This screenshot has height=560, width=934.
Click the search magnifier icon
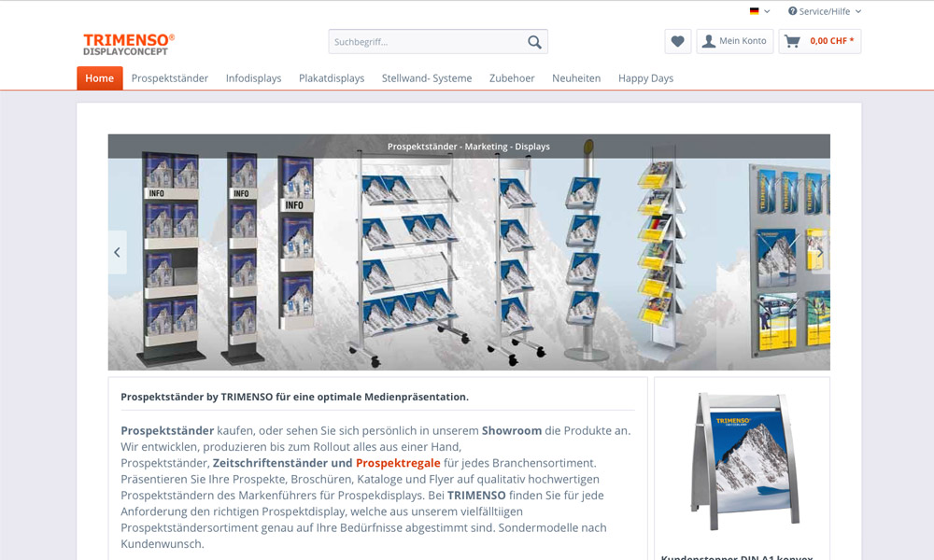tap(534, 42)
